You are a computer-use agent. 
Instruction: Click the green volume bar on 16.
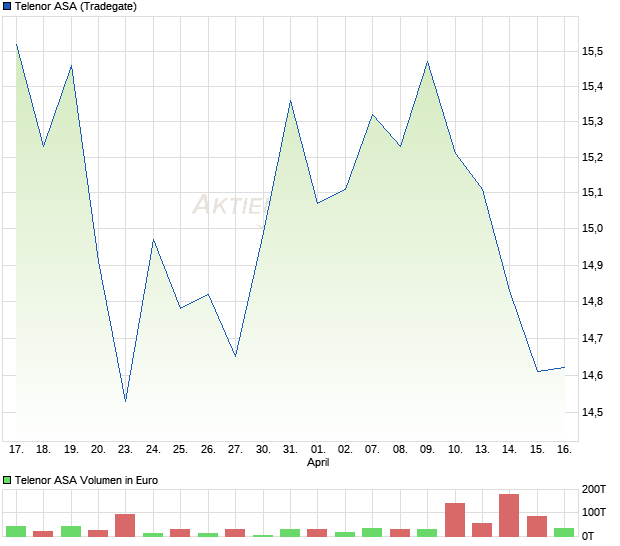point(564,533)
